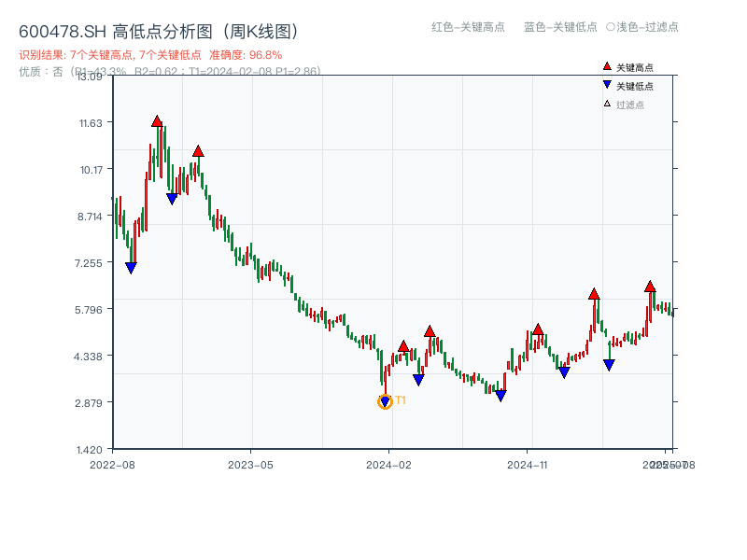Image resolution: width=747 pixels, height=560 pixels.
Task: Select the red 关键高点 legend triangle icon
Action: [x=605, y=66]
